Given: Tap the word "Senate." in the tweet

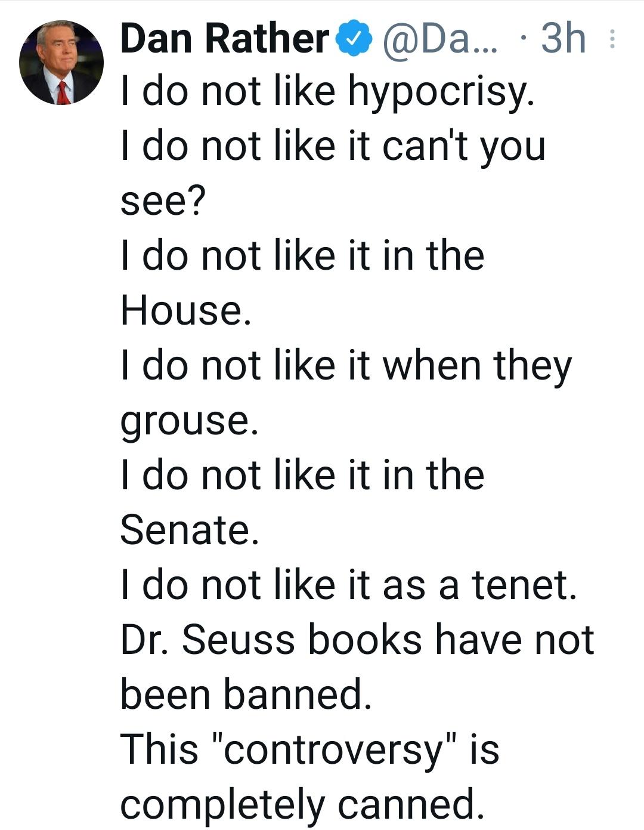Looking at the screenshot, I should point(190,530).
